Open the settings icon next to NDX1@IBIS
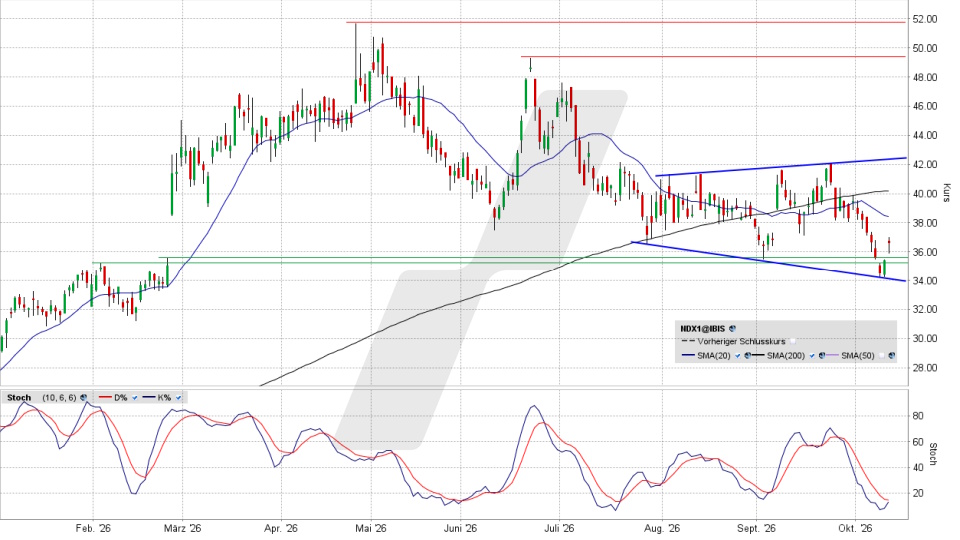 [732, 329]
